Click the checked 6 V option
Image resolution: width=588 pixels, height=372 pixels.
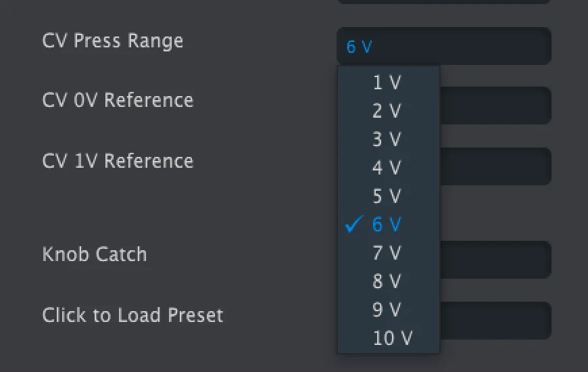point(387,225)
